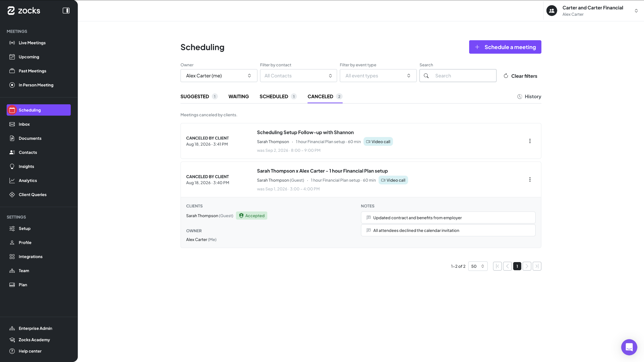
Task: Focus the Search input field
Action: click(x=458, y=76)
